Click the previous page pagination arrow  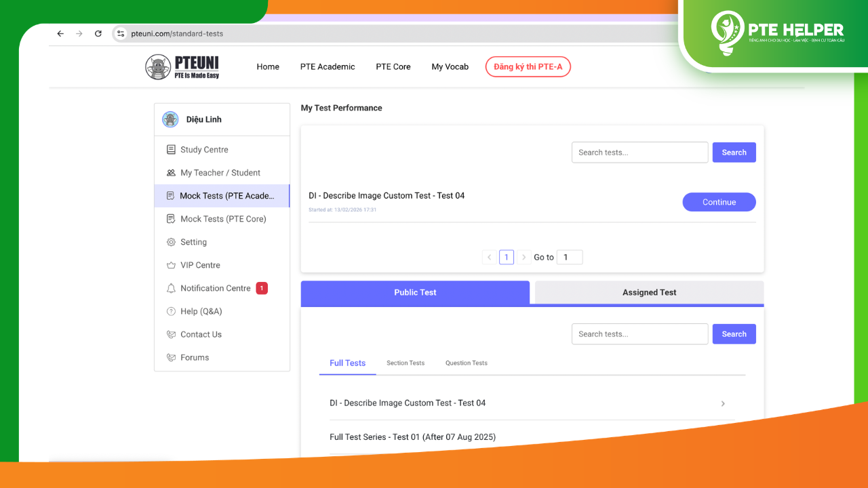[489, 258]
